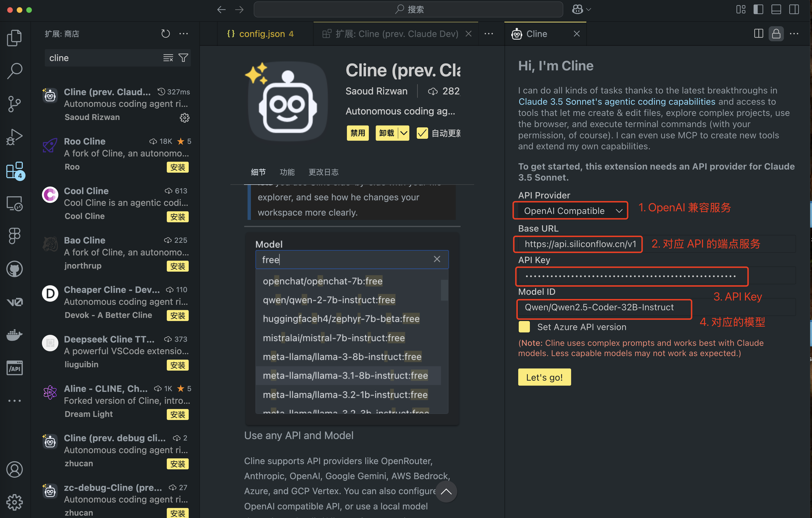The width and height of the screenshot is (812, 518).
Task: Go back with navigation arrow
Action: [x=222, y=10]
